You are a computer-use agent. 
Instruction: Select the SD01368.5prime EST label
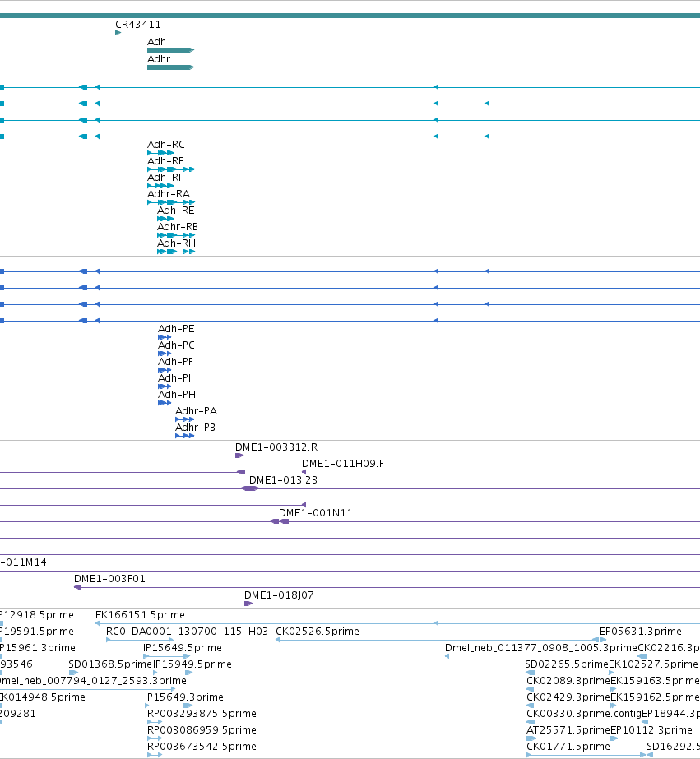pyautogui.click(x=110, y=664)
